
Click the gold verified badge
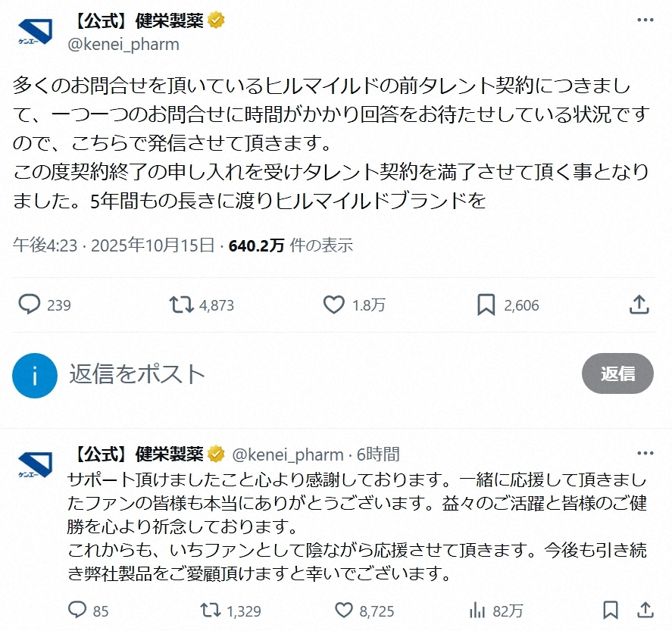(x=217, y=20)
